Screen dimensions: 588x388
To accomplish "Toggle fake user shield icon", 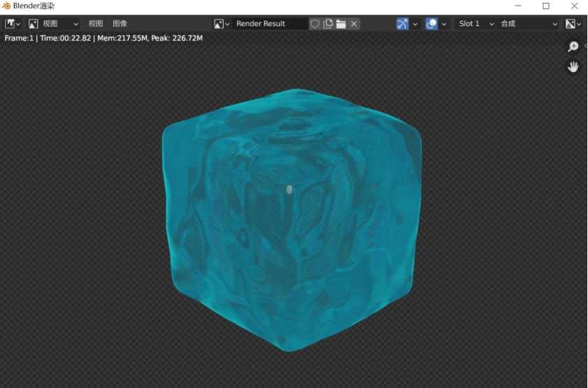I will click(x=315, y=24).
